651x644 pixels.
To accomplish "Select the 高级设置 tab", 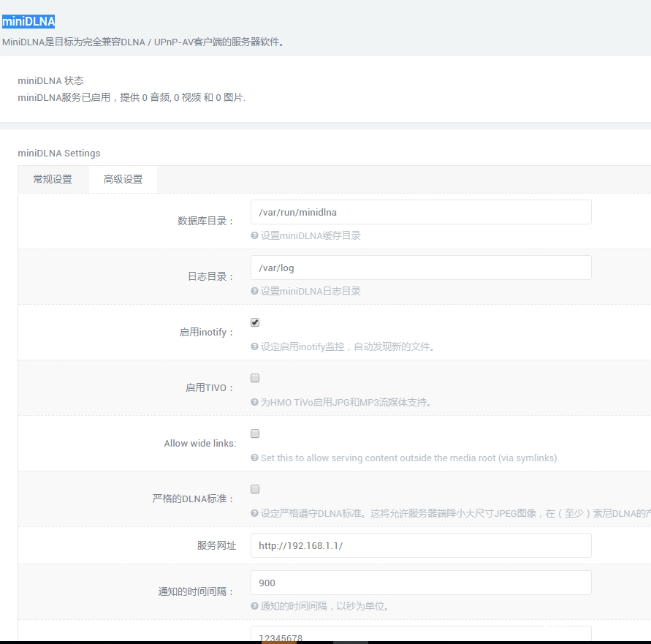I will tap(123, 179).
